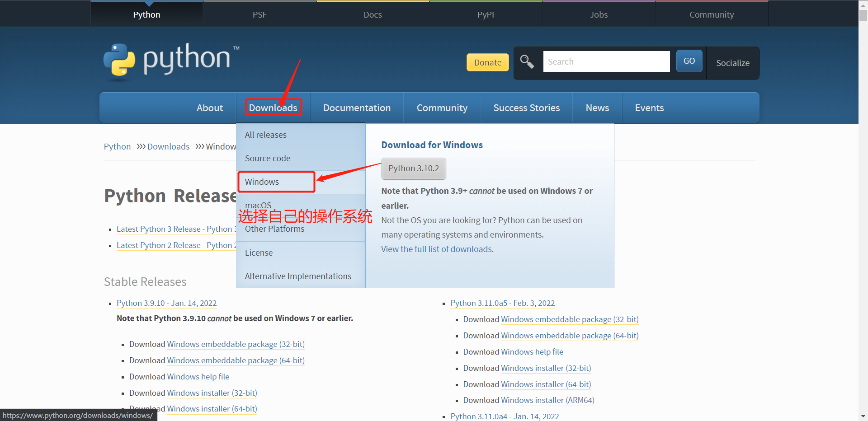The height and width of the screenshot is (421, 868).
Task: Open the Community top tab
Action: tap(712, 14)
